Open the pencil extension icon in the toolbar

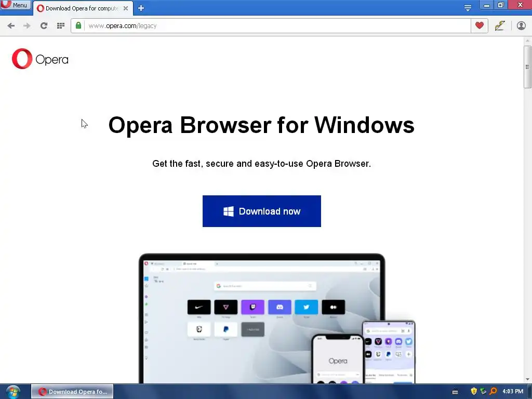click(x=499, y=26)
